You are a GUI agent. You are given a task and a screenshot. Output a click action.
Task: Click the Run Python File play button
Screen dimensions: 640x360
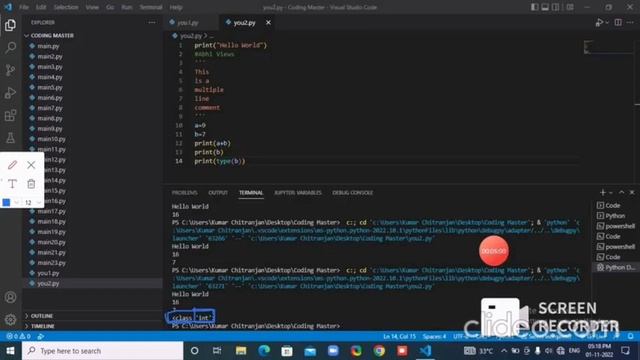click(599, 23)
